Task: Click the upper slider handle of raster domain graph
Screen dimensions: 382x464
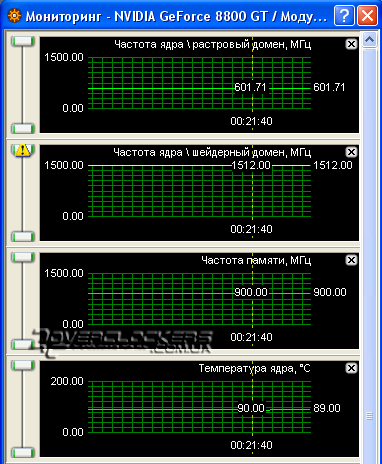Action: coord(23,41)
